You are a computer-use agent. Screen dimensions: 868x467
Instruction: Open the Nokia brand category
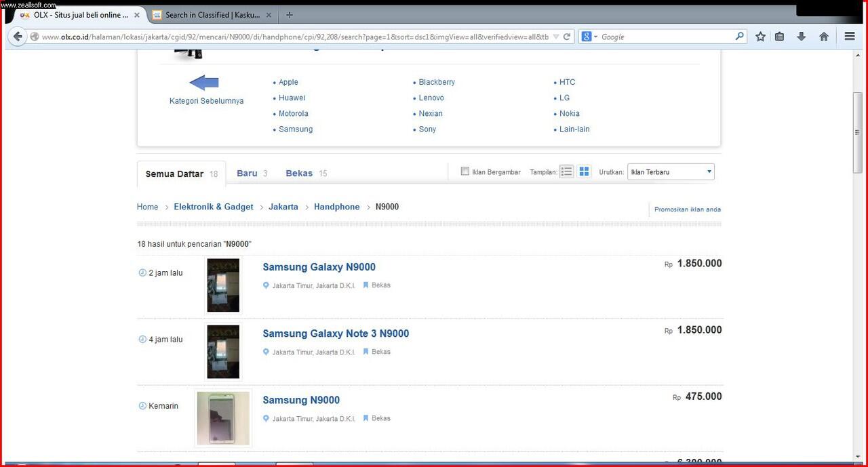[570, 113]
